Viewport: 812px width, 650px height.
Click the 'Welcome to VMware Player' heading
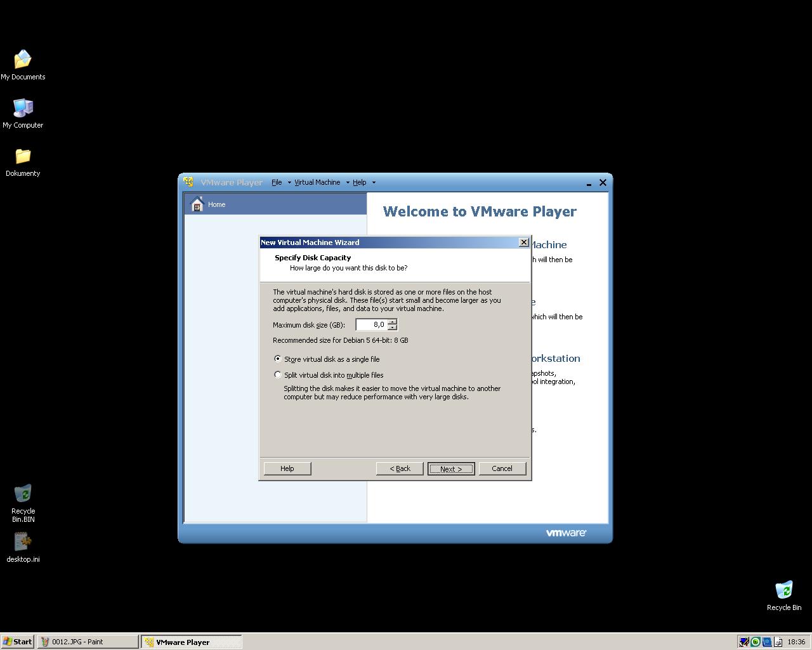(480, 211)
